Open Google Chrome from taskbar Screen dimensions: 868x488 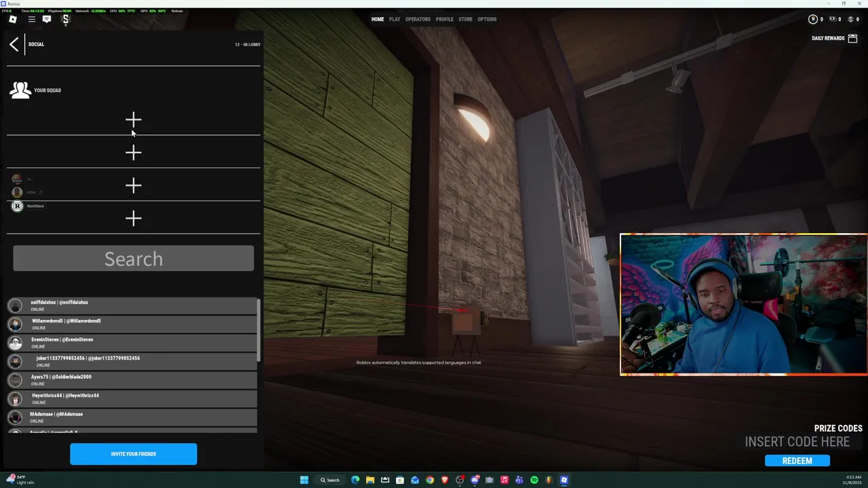430,480
